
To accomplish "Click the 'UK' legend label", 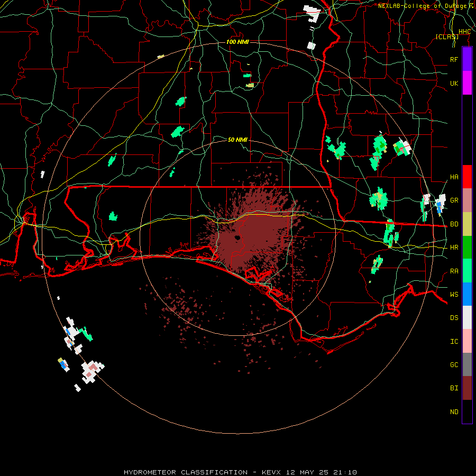I will click(454, 84).
